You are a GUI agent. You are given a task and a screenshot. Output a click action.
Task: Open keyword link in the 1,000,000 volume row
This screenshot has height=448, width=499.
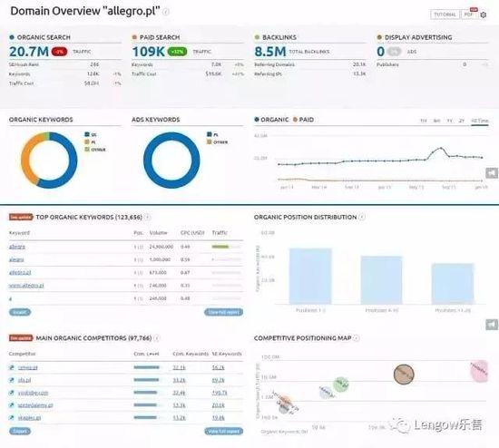(x=16, y=259)
